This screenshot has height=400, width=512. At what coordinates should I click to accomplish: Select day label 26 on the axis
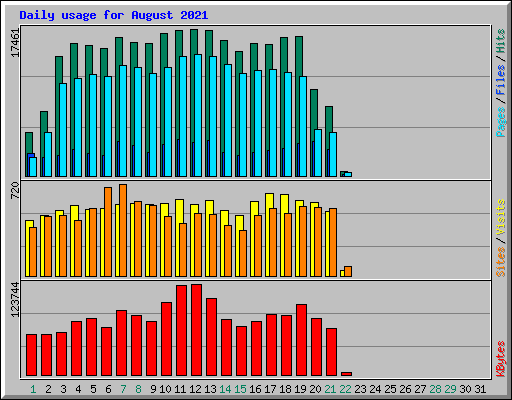click(x=405, y=389)
